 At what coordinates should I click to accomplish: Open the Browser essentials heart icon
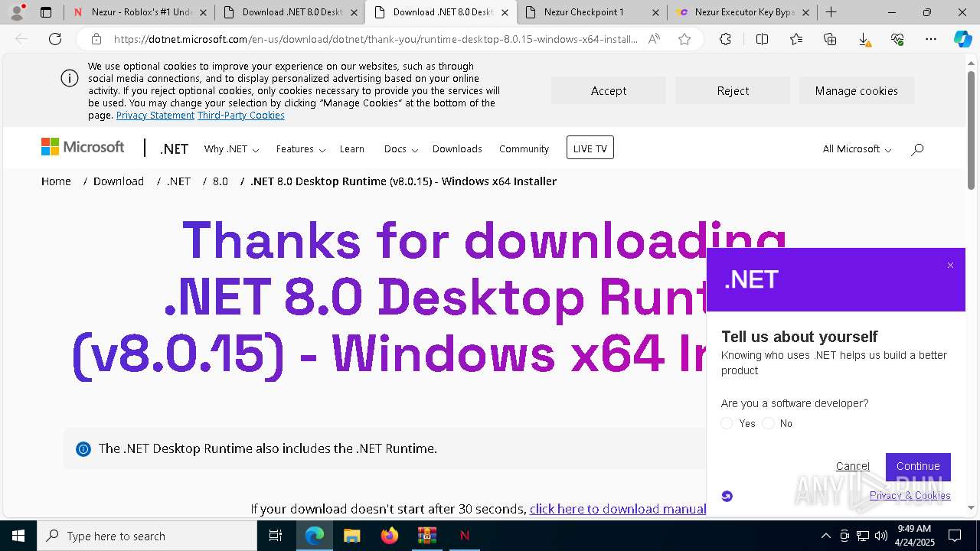[897, 39]
